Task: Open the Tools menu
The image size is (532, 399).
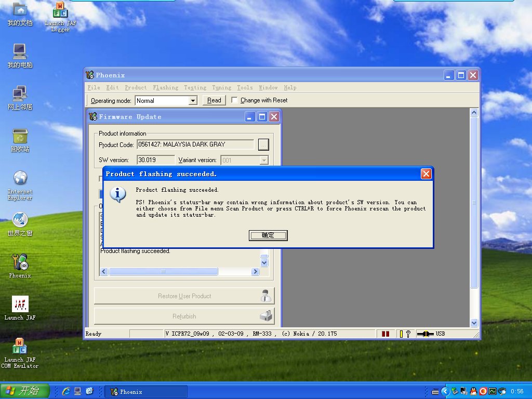Action: (245, 87)
